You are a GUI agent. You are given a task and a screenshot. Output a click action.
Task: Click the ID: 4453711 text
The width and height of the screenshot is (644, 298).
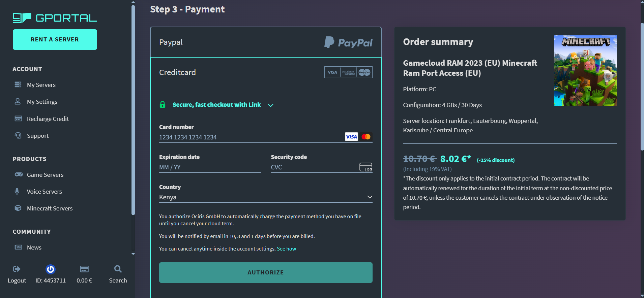(51, 280)
